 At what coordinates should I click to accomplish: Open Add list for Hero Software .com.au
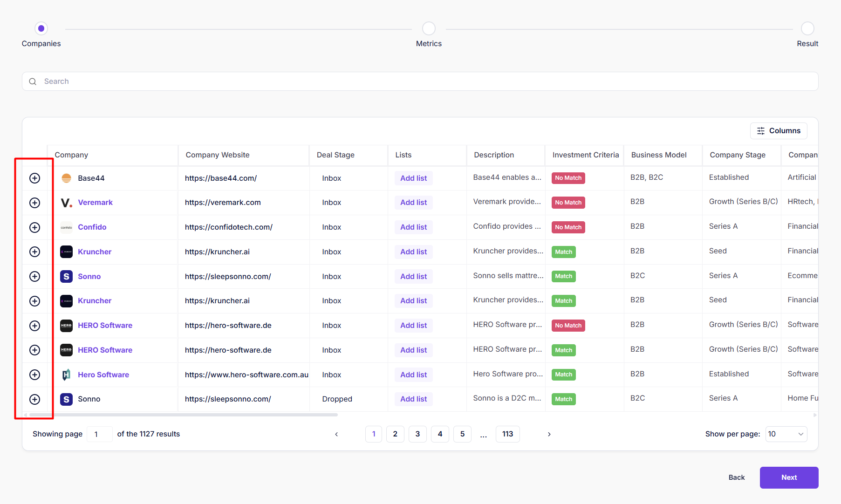(x=413, y=375)
